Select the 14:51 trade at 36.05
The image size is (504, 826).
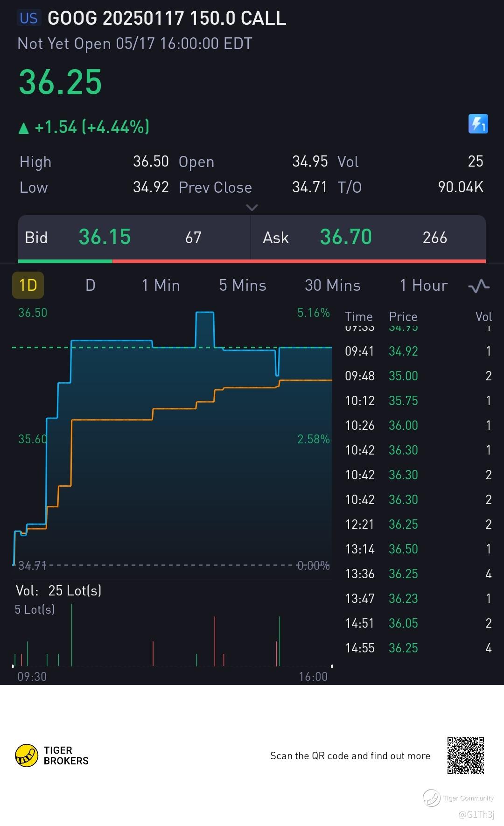coord(419,623)
